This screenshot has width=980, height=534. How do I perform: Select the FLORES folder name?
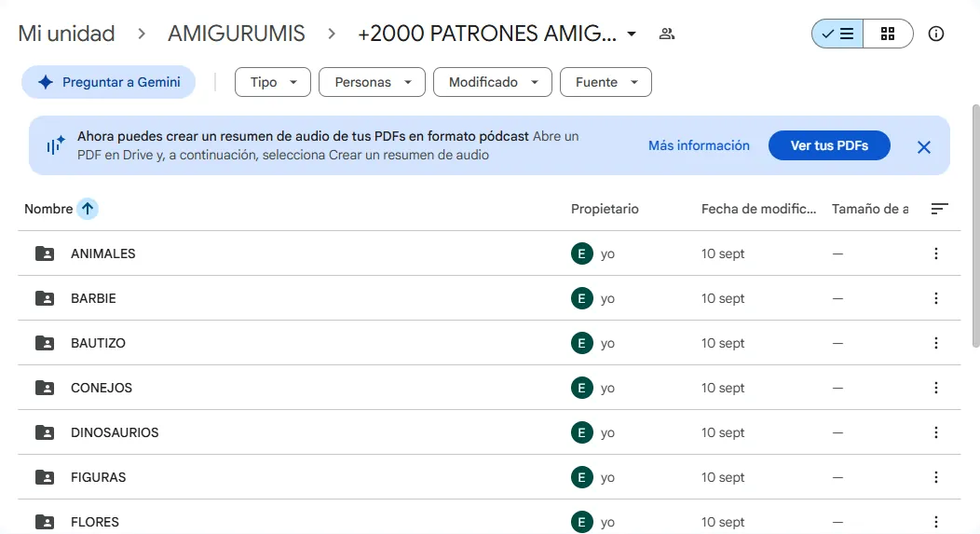pyautogui.click(x=94, y=522)
